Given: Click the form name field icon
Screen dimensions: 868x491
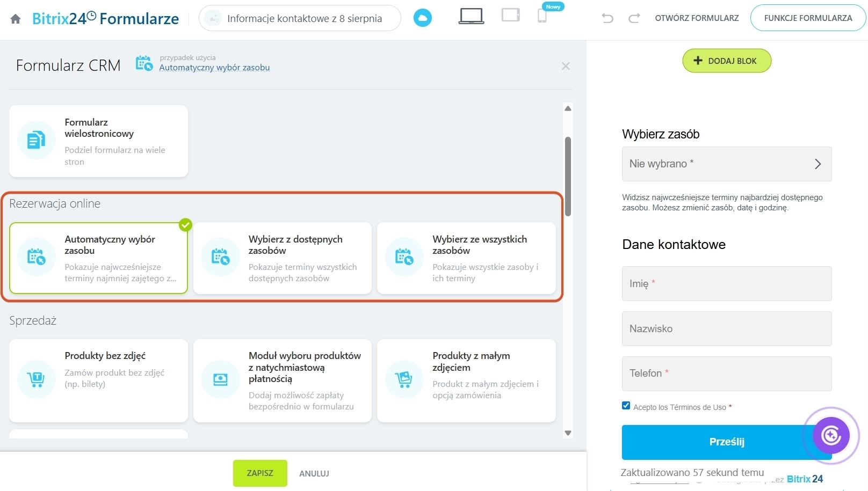Looking at the screenshot, I should 213,18.
